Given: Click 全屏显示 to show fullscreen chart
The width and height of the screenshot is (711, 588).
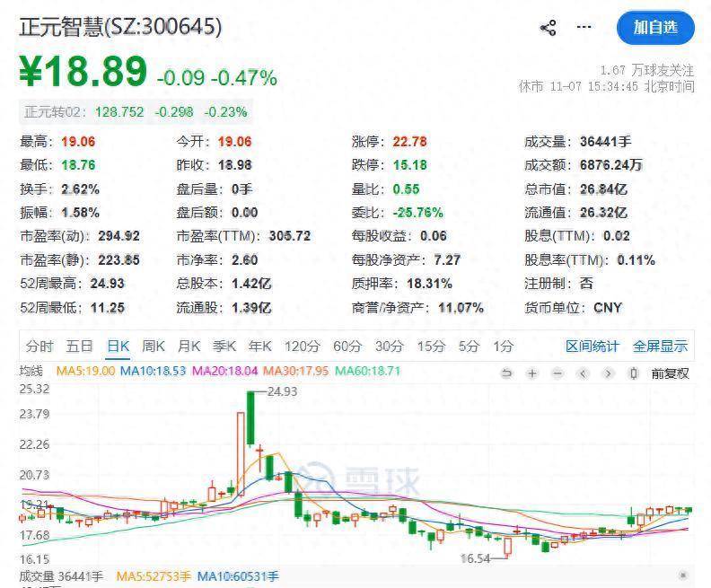Looking at the screenshot, I should pos(660,347).
